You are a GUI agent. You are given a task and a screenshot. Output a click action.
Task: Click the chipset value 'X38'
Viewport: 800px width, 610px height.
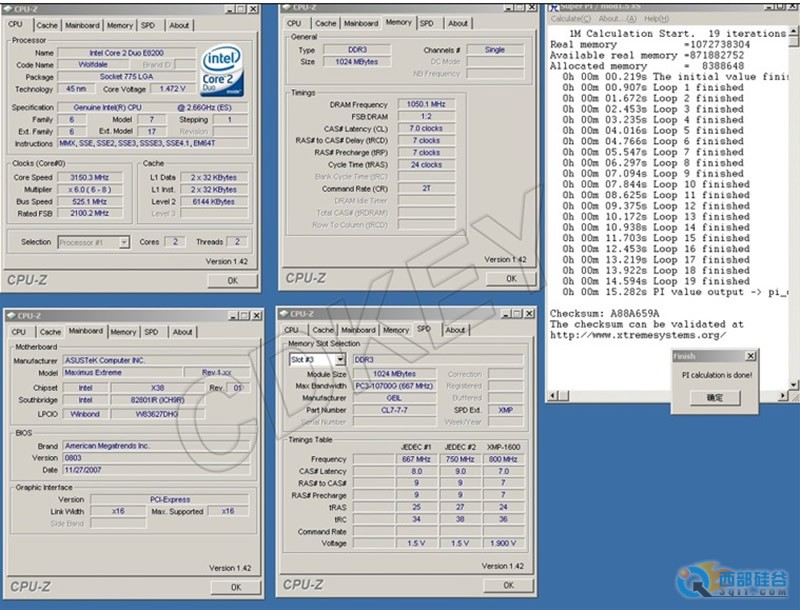[x=158, y=388]
